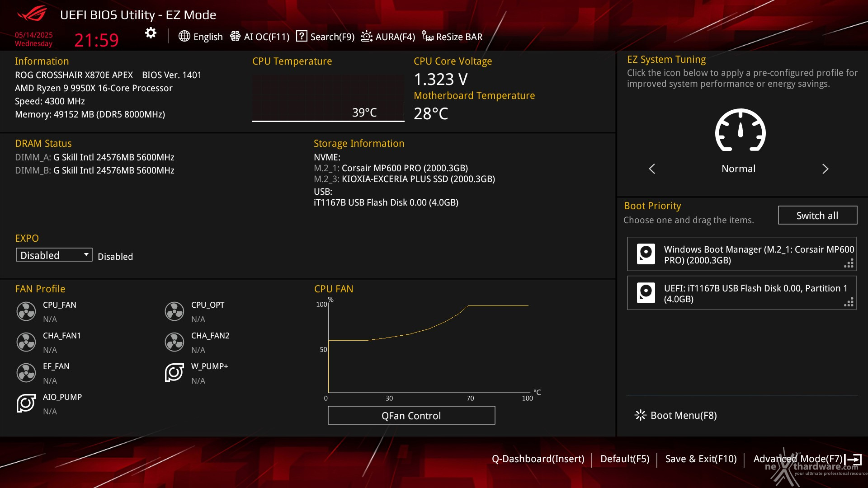Click the EZ System Tuning gauge icon
This screenshot has height=488, width=868.
pyautogui.click(x=740, y=130)
